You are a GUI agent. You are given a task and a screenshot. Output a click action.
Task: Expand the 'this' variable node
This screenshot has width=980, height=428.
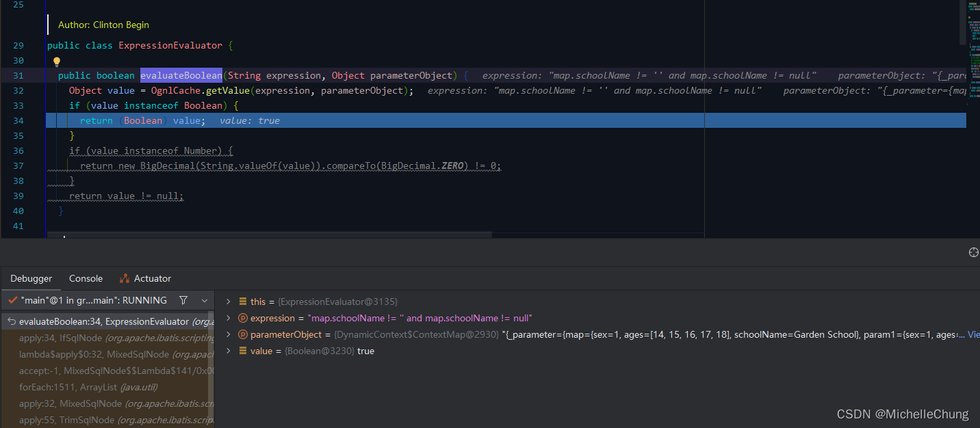229,302
